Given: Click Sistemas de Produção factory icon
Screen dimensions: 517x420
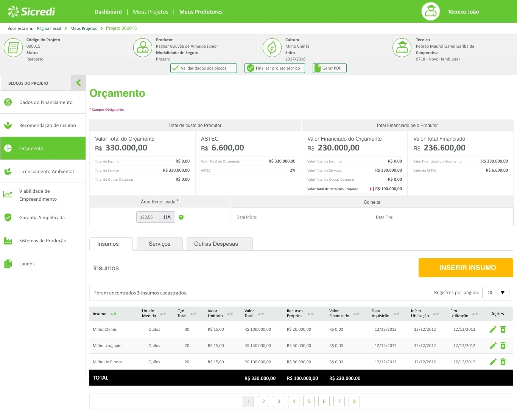Looking at the screenshot, I should (8, 240).
